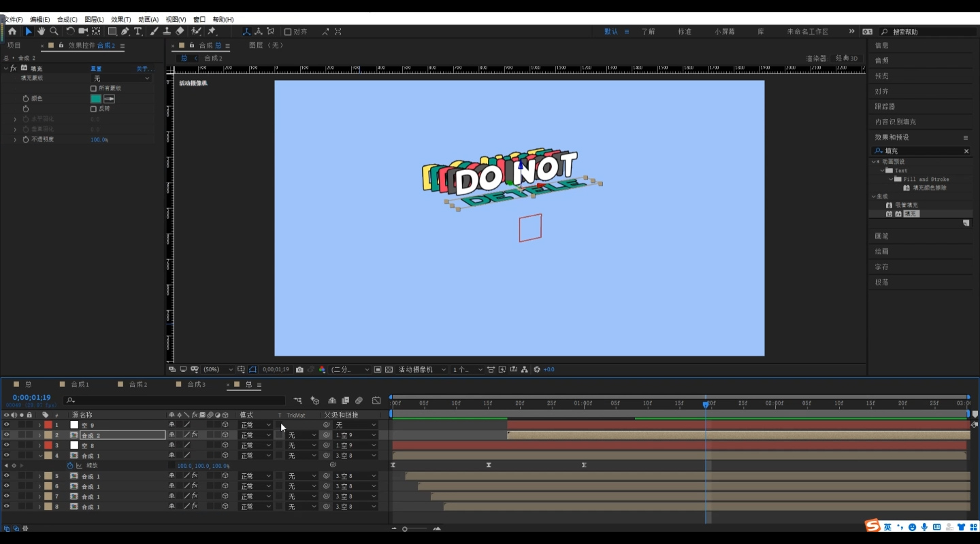Click the red label color of layer 1
This screenshot has height=544, width=980.
click(x=48, y=425)
